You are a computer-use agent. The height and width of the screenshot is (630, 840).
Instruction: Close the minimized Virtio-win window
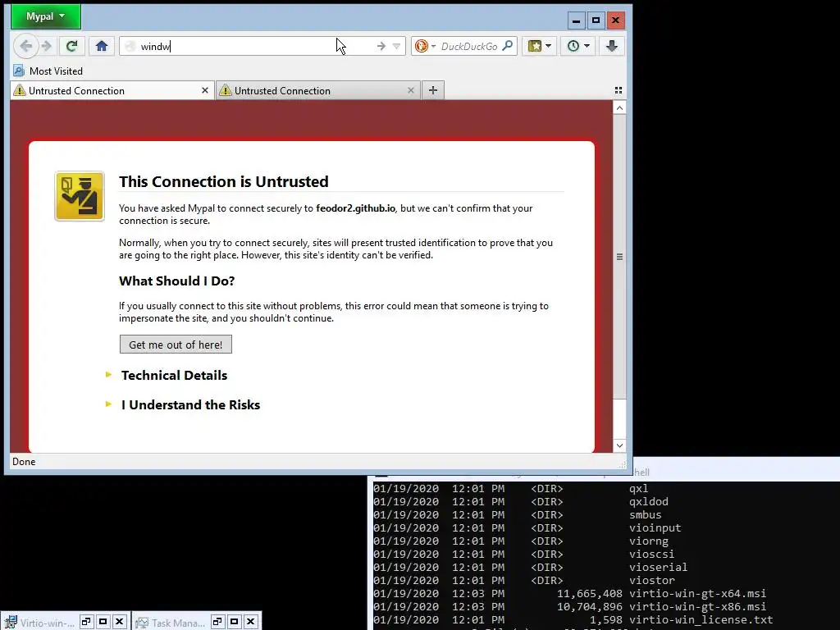coord(120,622)
